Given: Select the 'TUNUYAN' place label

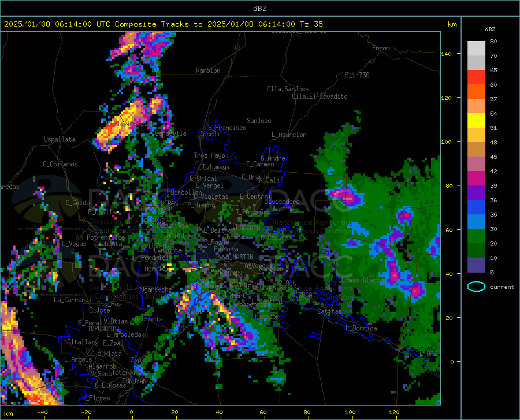Looking at the screenshot, I should 134,381.
